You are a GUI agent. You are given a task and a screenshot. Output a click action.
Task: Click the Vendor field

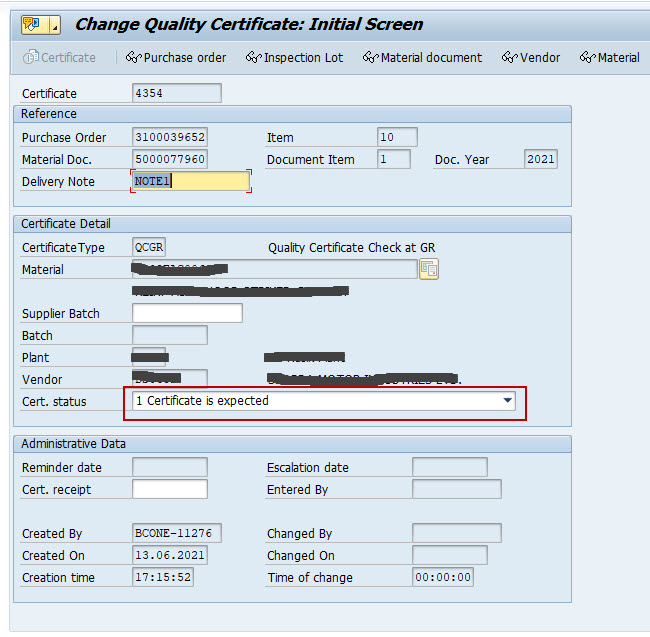(x=170, y=379)
